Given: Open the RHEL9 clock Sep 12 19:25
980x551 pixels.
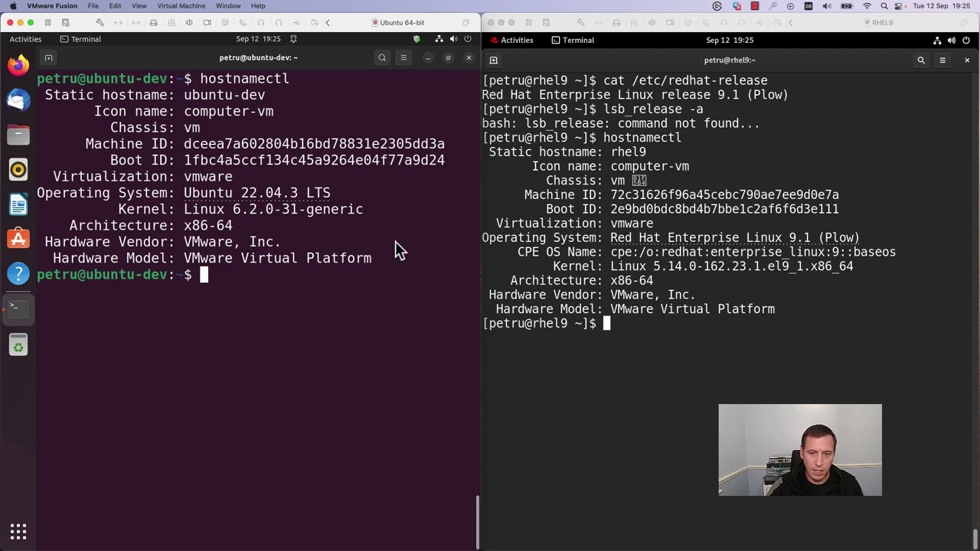Looking at the screenshot, I should (730, 40).
